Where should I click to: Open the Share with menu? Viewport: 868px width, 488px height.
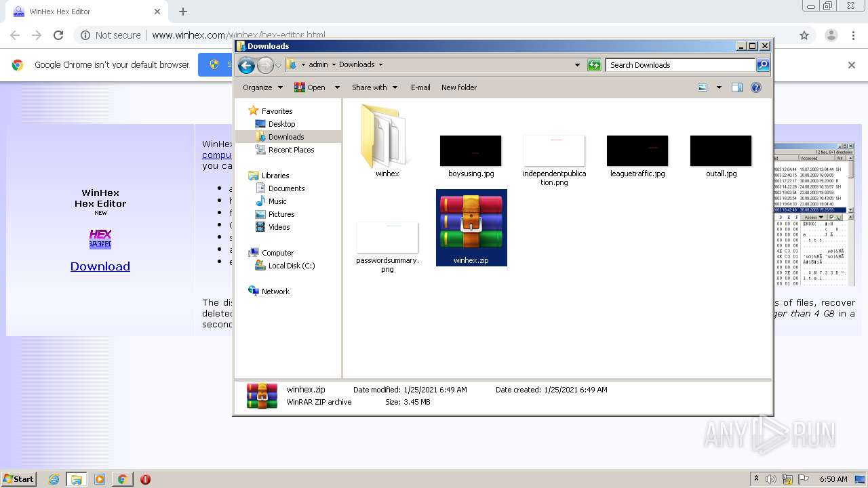click(374, 87)
